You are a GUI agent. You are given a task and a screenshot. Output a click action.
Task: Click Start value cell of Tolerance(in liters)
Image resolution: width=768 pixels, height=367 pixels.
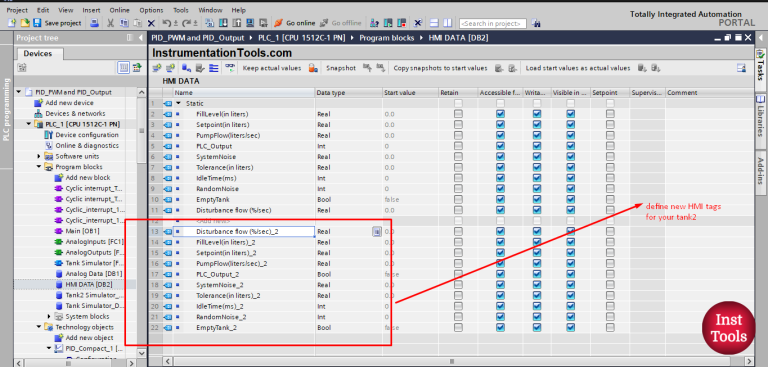coord(410,167)
